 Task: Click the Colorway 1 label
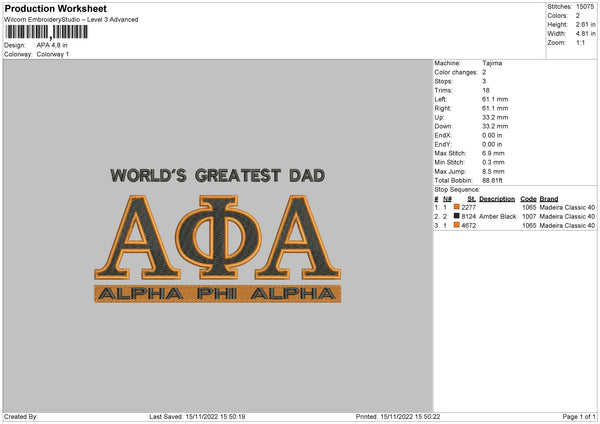pos(53,54)
